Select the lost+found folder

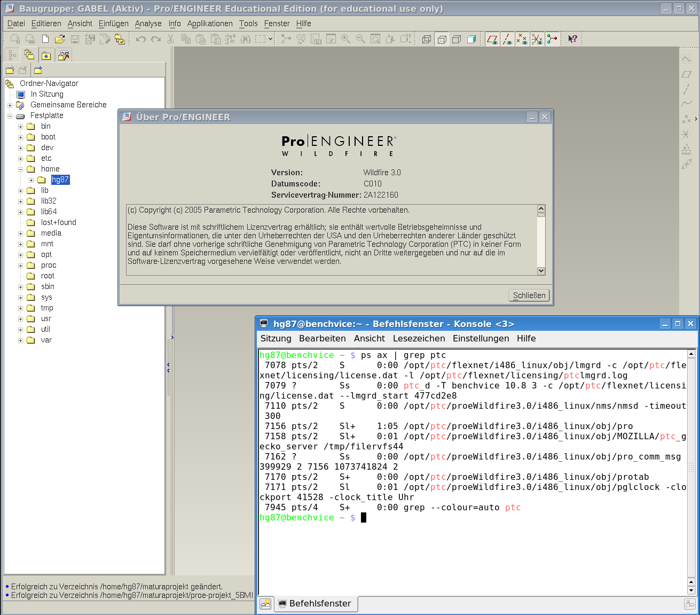coord(58,222)
